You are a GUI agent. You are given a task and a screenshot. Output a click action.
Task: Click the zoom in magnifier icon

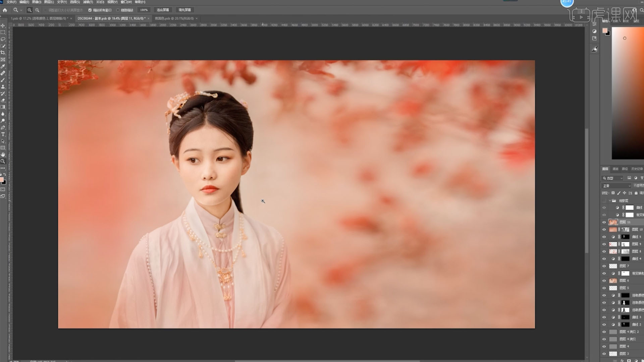point(30,10)
